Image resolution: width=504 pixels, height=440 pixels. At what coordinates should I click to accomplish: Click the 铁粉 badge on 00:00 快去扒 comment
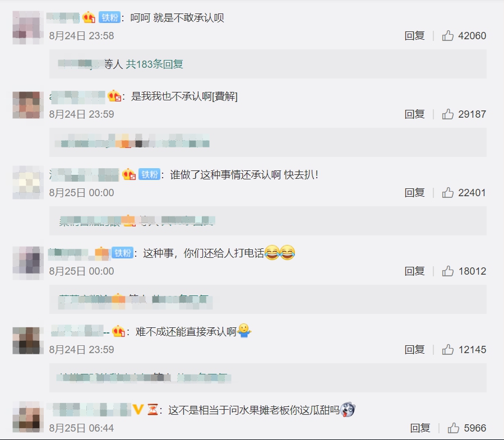coord(150,174)
